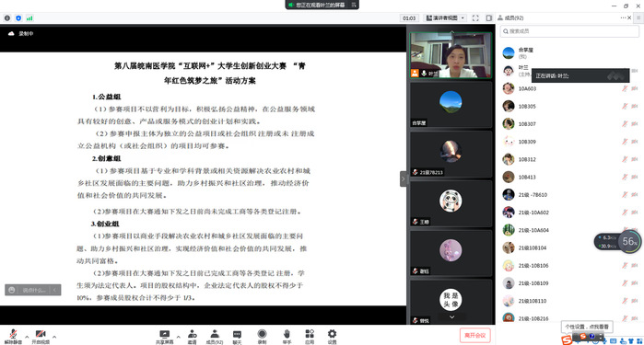Click the 说点什么 chat prompt button
This screenshot has height=345, width=644.
click(33, 290)
